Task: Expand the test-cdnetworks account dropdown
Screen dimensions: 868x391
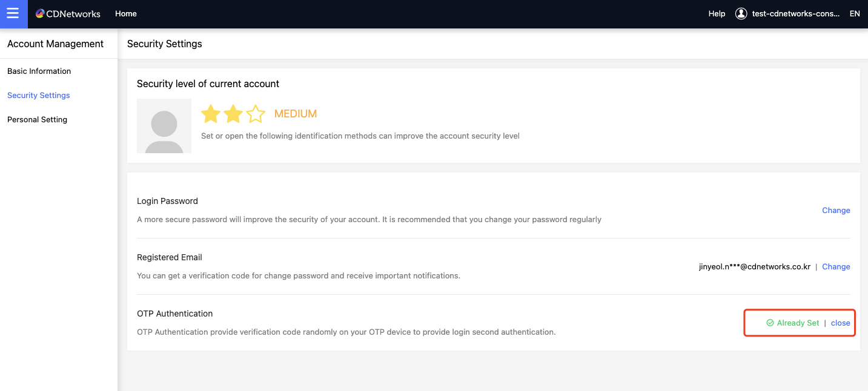Action: pyautogui.click(x=795, y=14)
